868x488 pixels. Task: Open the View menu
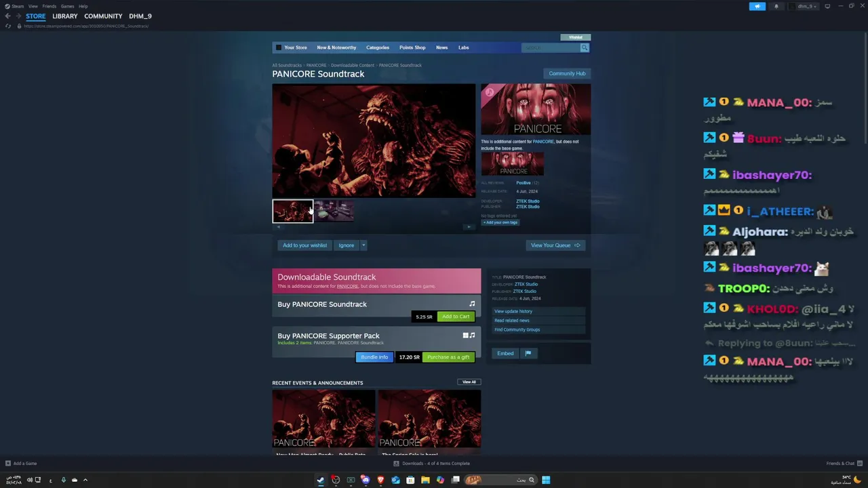tap(33, 6)
